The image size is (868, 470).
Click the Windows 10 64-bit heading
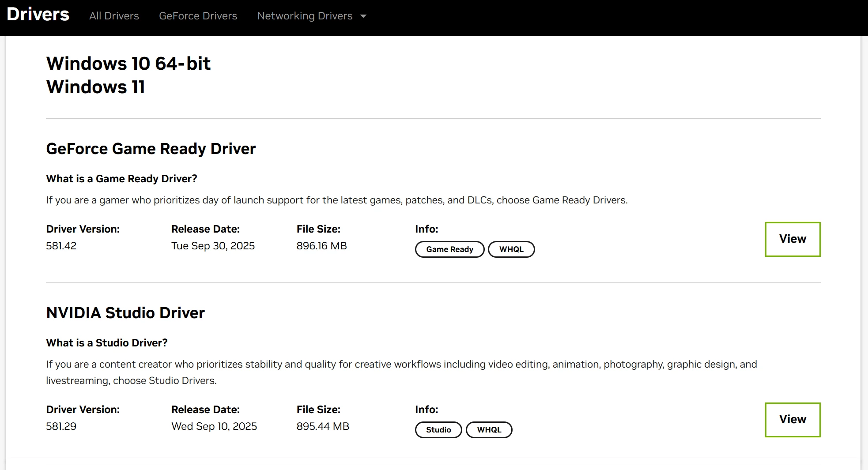[x=128, y=64]
